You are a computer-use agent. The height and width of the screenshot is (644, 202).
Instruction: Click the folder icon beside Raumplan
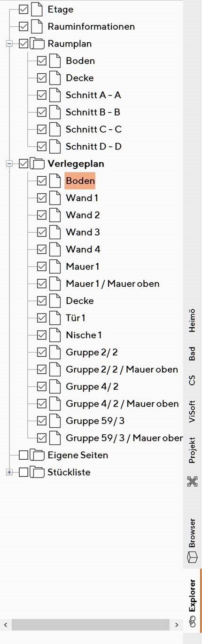pyautogui.click(x=37, y=44)
